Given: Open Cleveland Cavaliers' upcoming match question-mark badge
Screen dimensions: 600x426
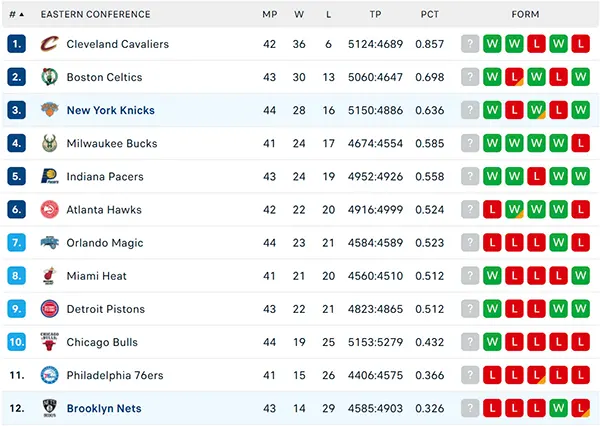Looking at the screenshot, I should pyautogui.click(x=470, y=44).
